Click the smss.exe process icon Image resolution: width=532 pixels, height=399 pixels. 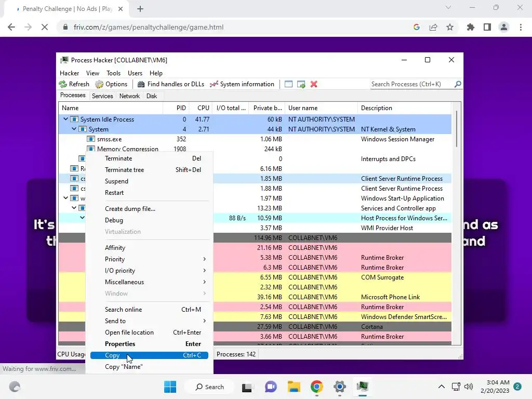pyautogui.click(x=90, y=139)
